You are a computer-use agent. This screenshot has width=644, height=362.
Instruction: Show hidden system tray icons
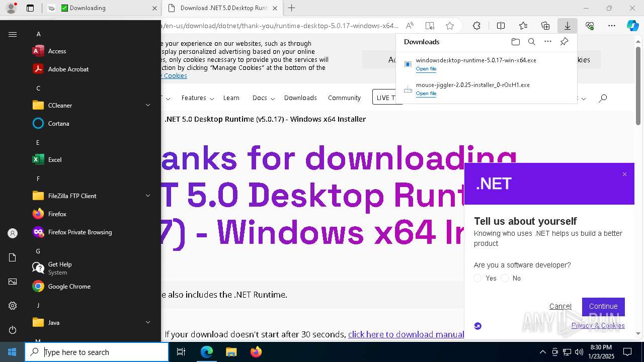tap(542, 352)
